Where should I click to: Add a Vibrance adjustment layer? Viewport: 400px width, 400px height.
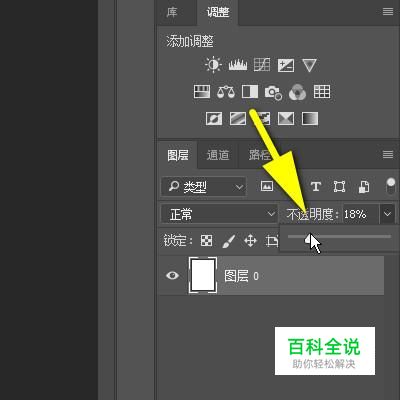tap(309, 65)
